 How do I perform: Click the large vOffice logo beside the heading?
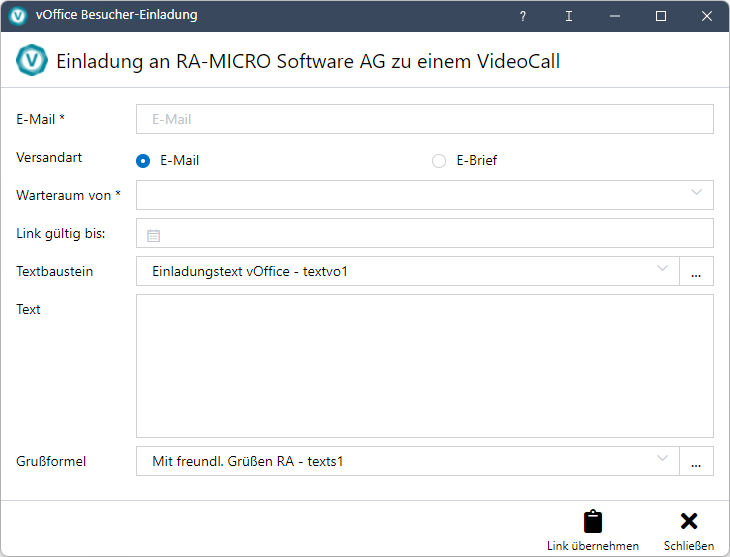tap(32, 60)
